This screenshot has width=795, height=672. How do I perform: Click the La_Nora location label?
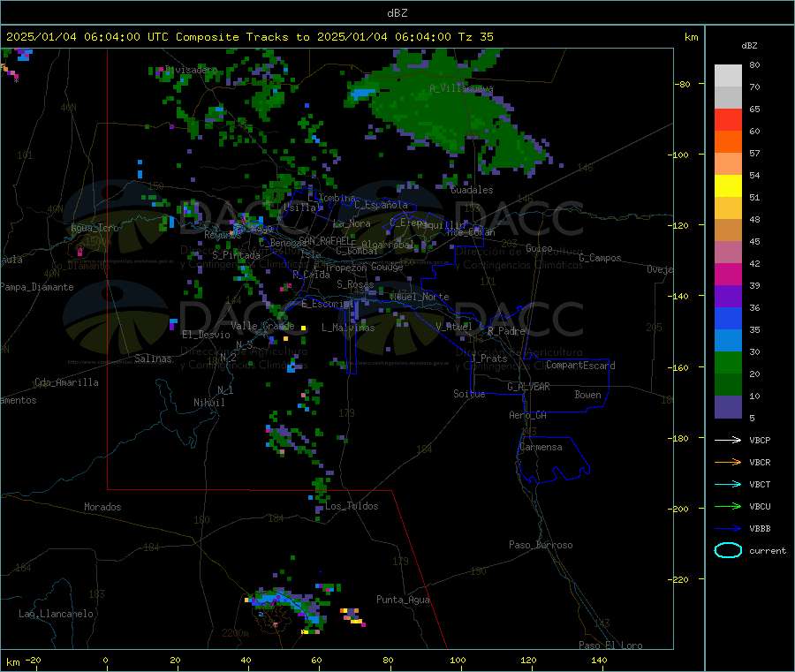click(352, 223)
